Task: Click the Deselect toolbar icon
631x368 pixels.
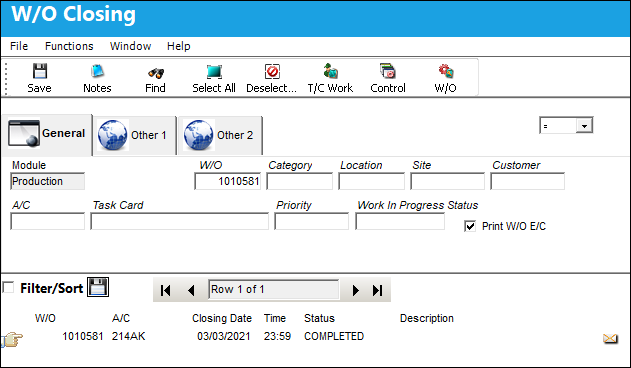Action: (272, 72)
